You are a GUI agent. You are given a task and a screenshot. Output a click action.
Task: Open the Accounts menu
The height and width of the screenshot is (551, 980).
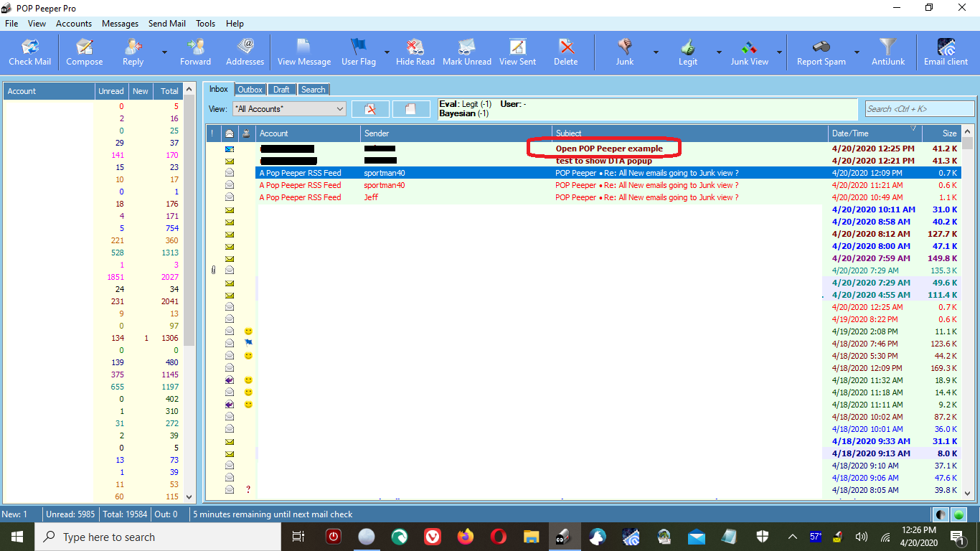(74, 24)
